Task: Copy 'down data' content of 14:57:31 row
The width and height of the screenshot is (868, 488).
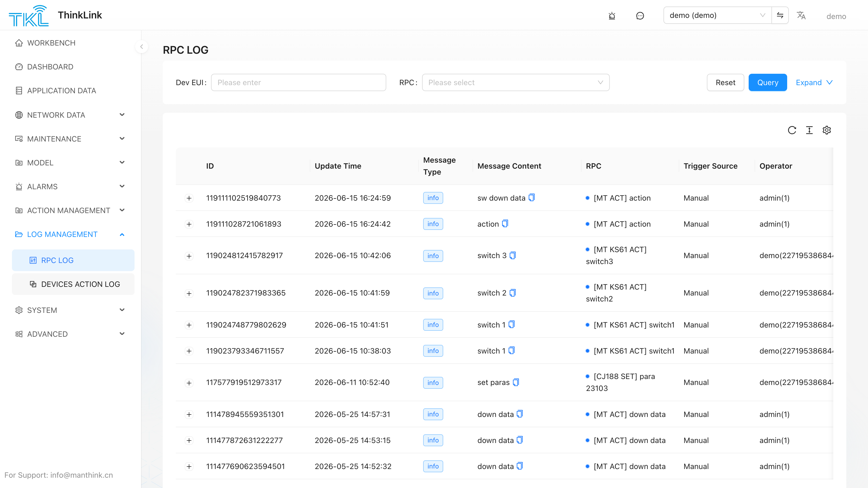Action: (520, 414)
